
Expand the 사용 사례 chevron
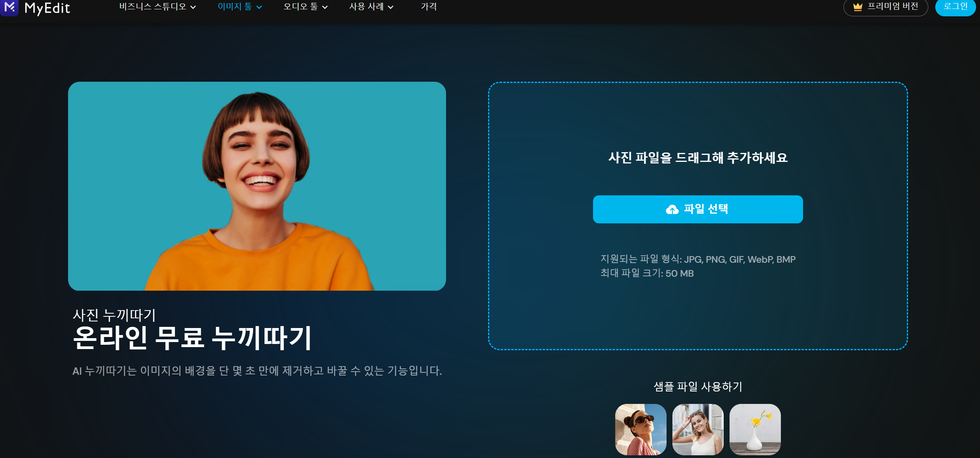pyautogui.click(x=391, y=7)
